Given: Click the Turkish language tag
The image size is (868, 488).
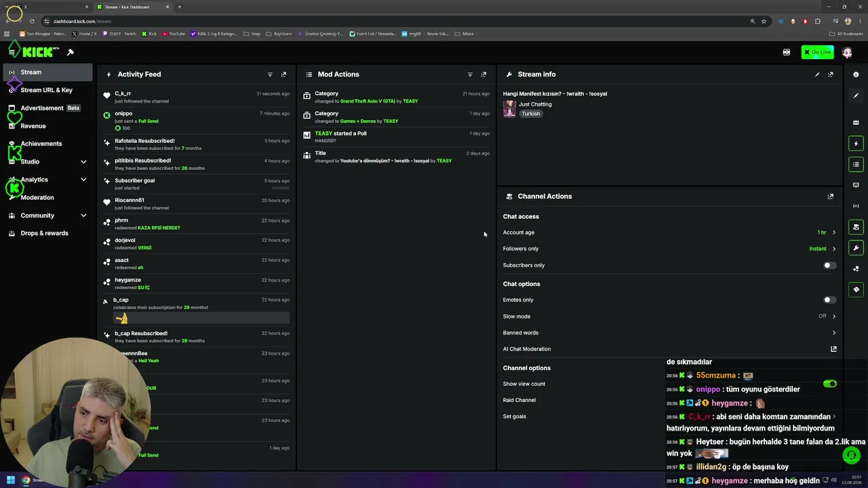Looking at the screenshot, I should coord(531,114).
